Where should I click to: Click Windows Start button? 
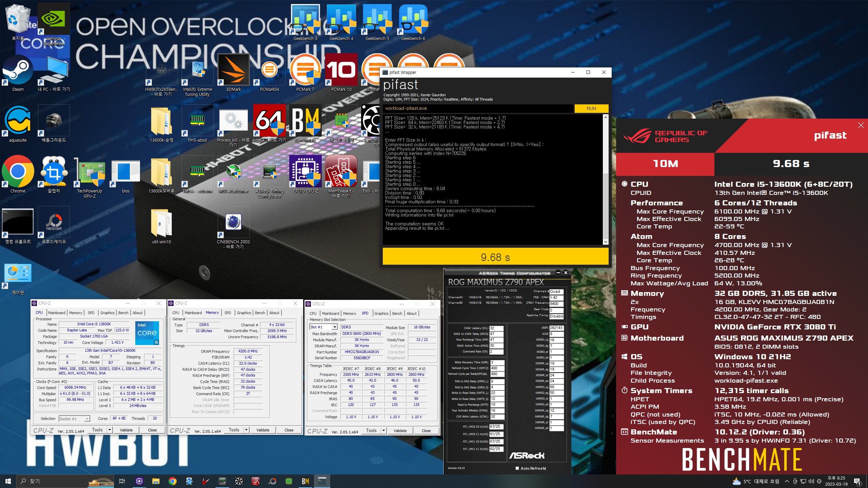[8, 481]
